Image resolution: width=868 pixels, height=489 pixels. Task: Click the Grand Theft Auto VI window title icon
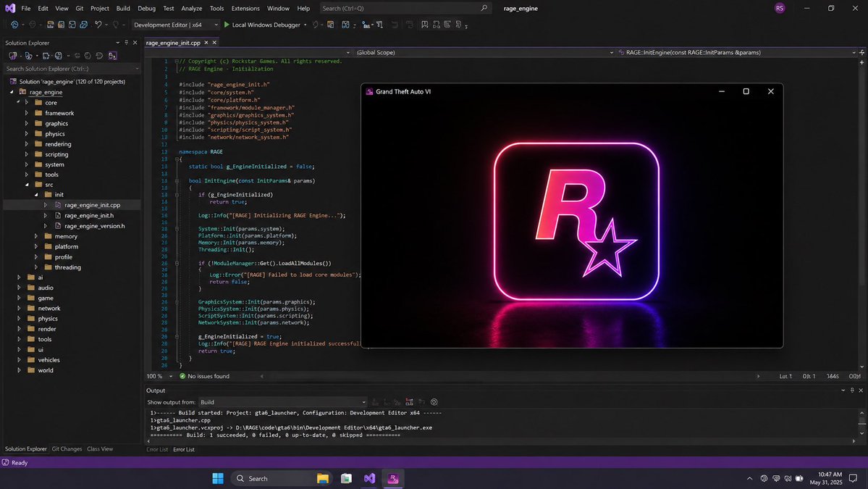369,92
